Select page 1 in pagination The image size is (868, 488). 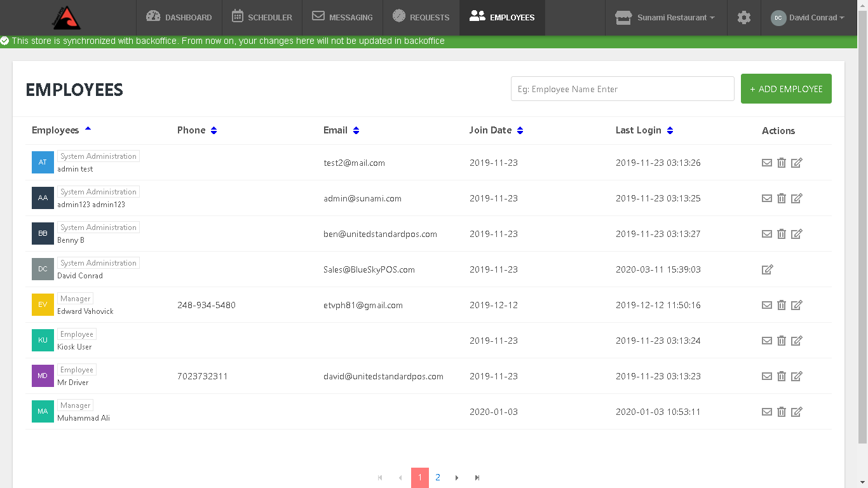[420, 478]
